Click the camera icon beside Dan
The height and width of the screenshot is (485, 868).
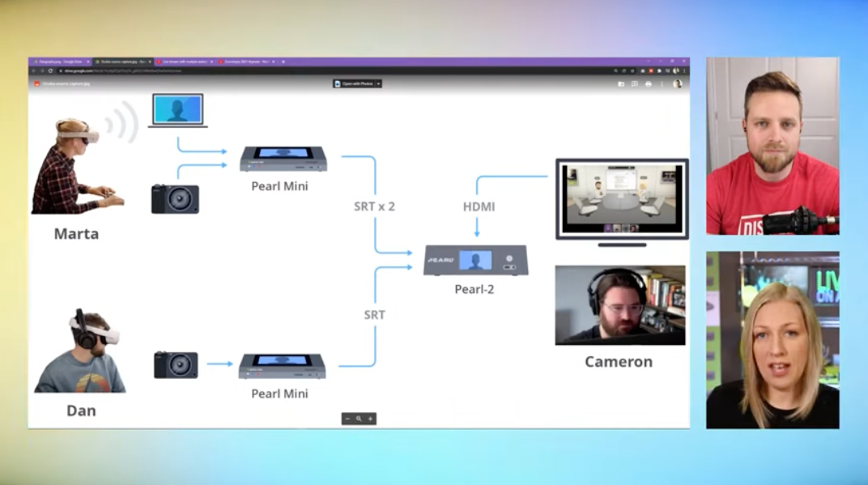pyautogui.click(x=176, y=365)
